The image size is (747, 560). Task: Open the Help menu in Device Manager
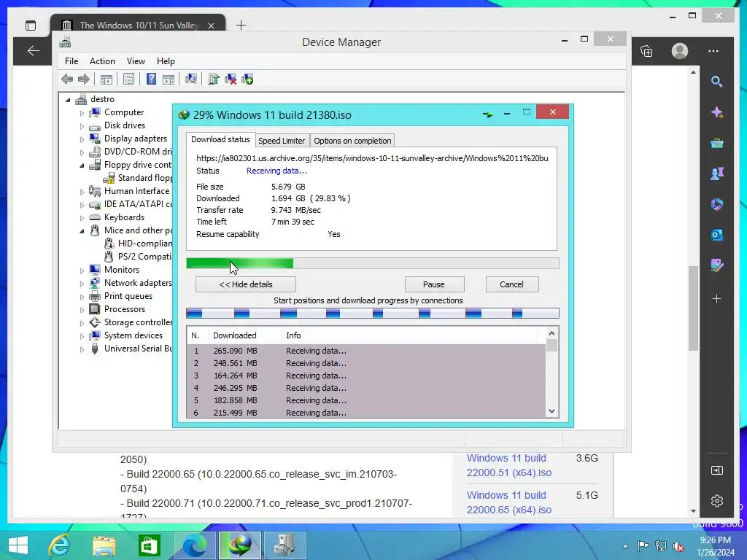(166, 61)
